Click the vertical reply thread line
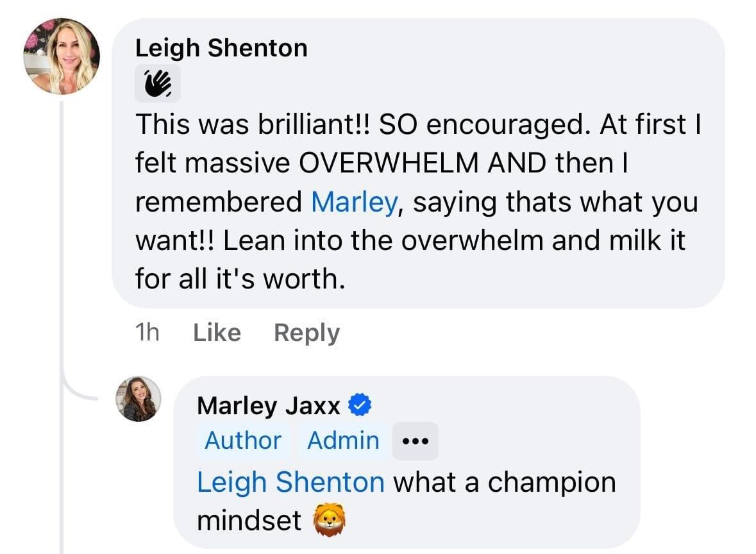The height and width of the screenshot is (554, 756). [x=62, y=256]
